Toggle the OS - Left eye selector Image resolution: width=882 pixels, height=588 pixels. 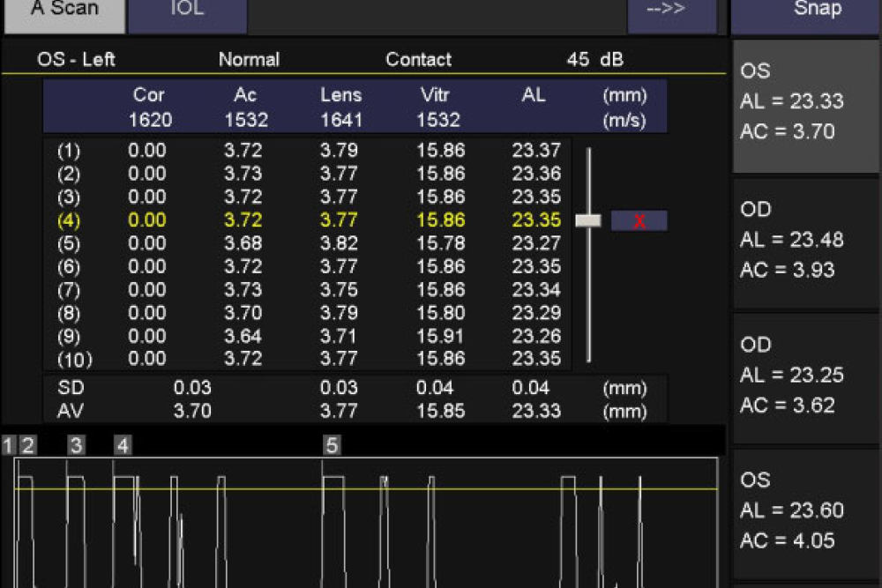76,60
